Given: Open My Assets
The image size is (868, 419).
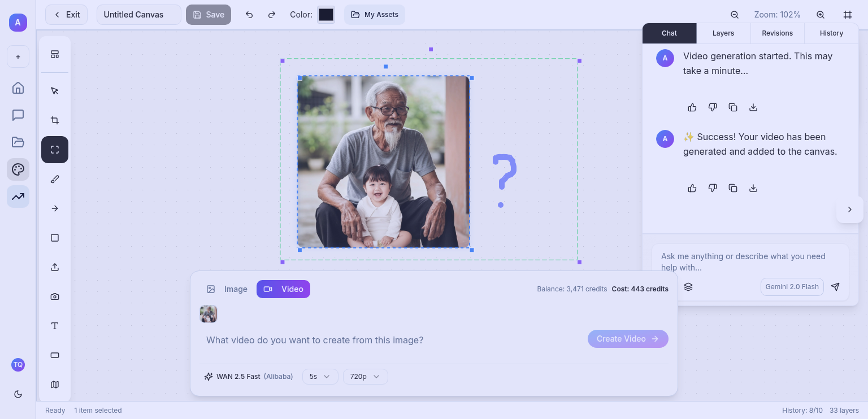Looking at the screenshot, I should coord(375,15).
